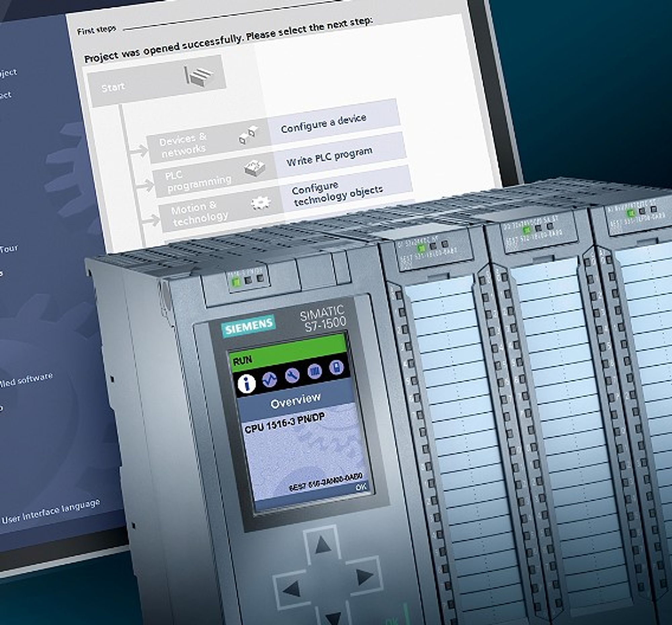The width and height of the screenshot is (672, 625).
Task: Click the Start portal button
Action: [157, 81]
